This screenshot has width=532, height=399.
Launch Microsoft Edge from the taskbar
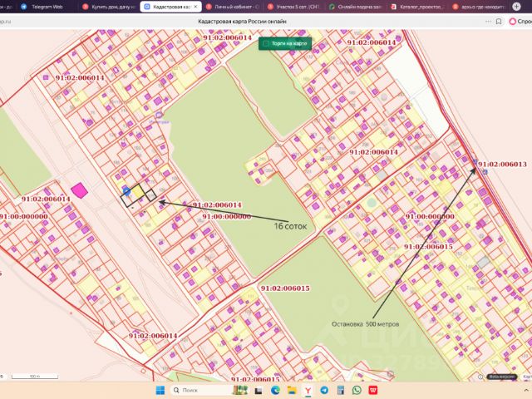275,390
